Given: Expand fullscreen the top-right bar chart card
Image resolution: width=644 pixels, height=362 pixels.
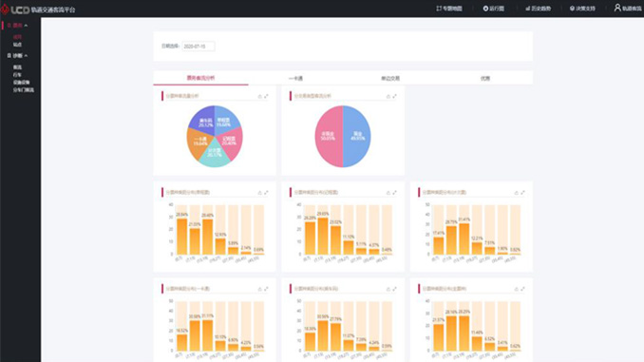Looking at the screenshot, I should click(x=522, y=192).
